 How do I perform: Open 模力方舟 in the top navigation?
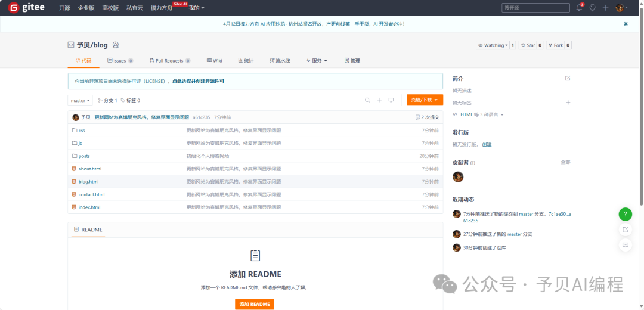pyautogui.click(x=162, y=8)
